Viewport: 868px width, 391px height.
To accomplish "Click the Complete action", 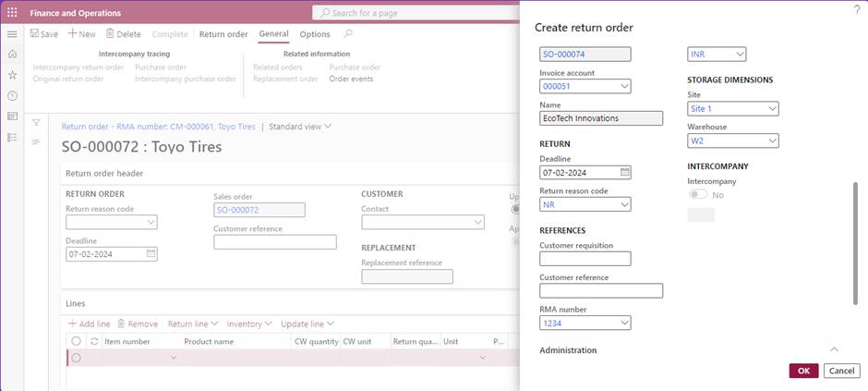I will [170, 34].
